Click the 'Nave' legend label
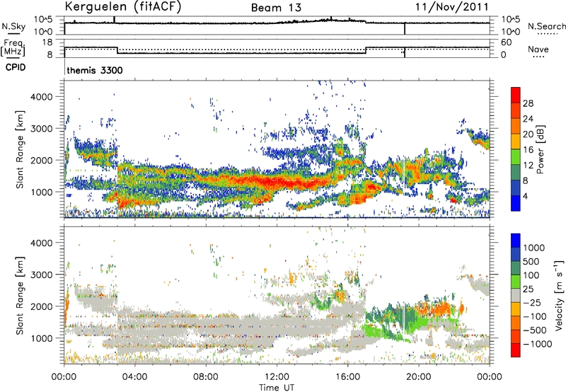The image size is (566, 392). [x=538, y=50]
